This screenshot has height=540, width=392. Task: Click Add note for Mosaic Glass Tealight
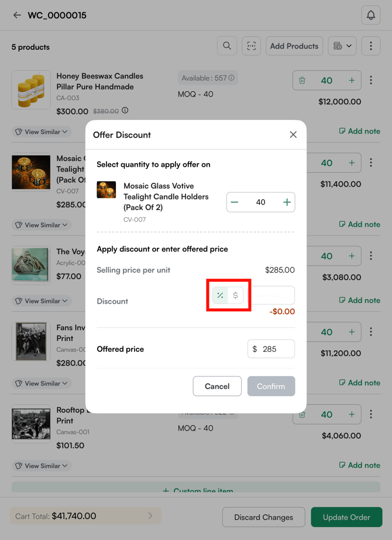tap(359, 224)
